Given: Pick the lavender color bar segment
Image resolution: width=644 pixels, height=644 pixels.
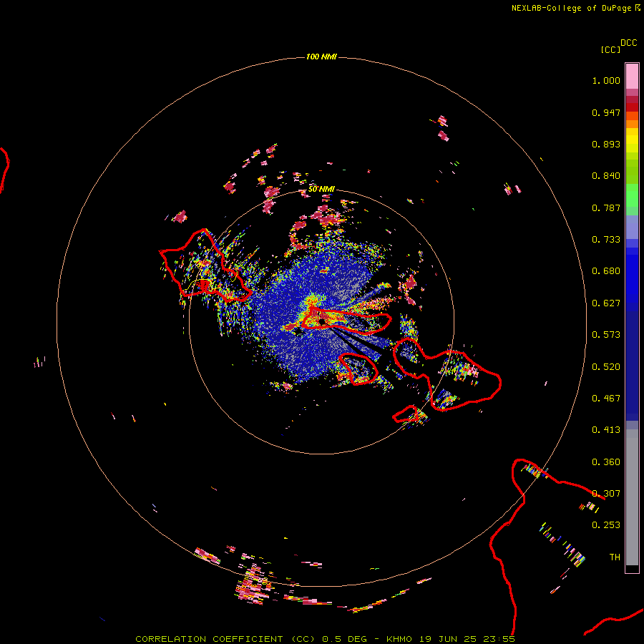Looking at the screenshot, I should click(632, 227).
